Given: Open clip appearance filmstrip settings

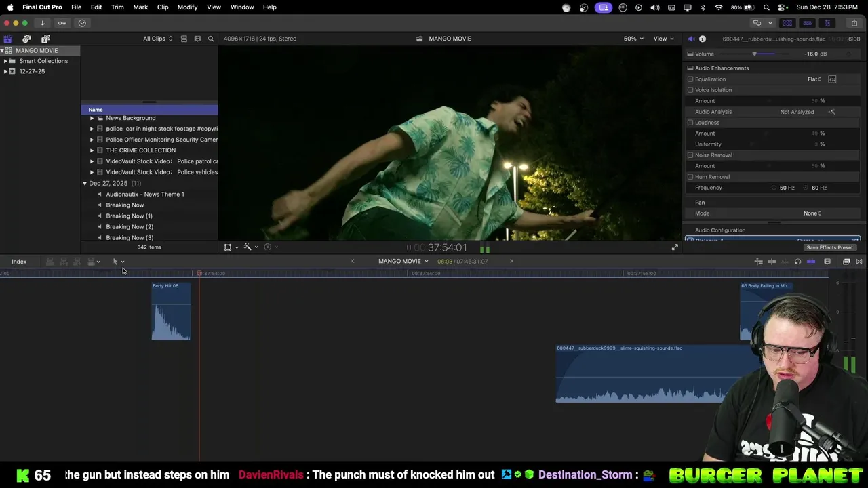Looking at the screenshot, I should [x=827, y=262].
